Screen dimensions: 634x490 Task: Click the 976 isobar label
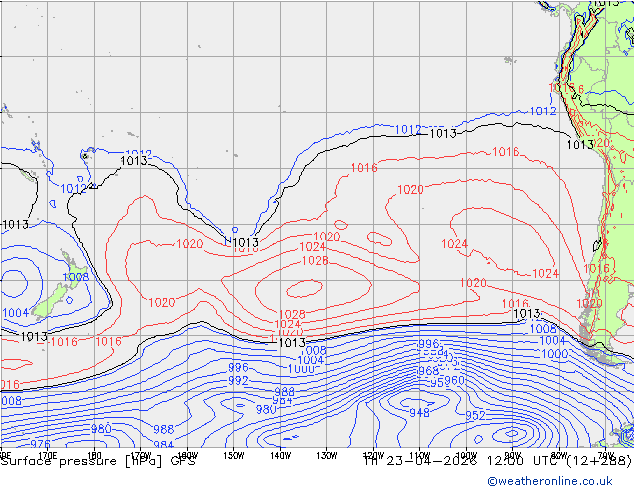[x=40, y=444]
